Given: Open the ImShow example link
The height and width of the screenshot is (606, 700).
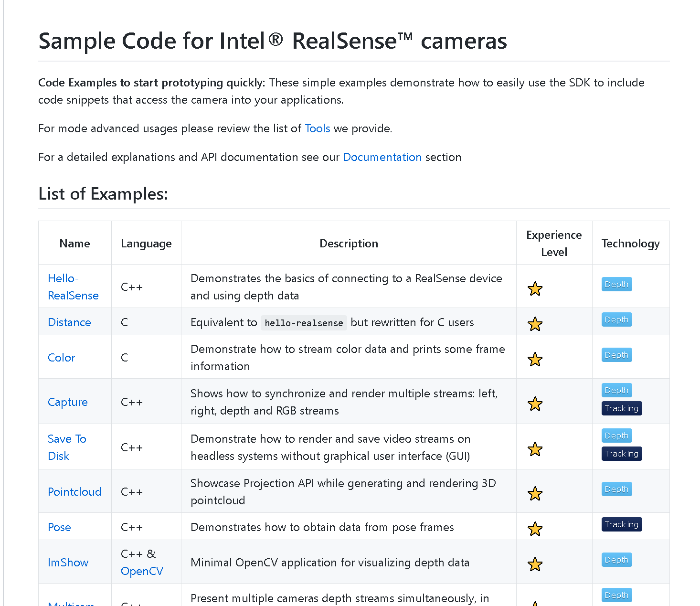Looking at the screenshot, I should tap(68, 563).
